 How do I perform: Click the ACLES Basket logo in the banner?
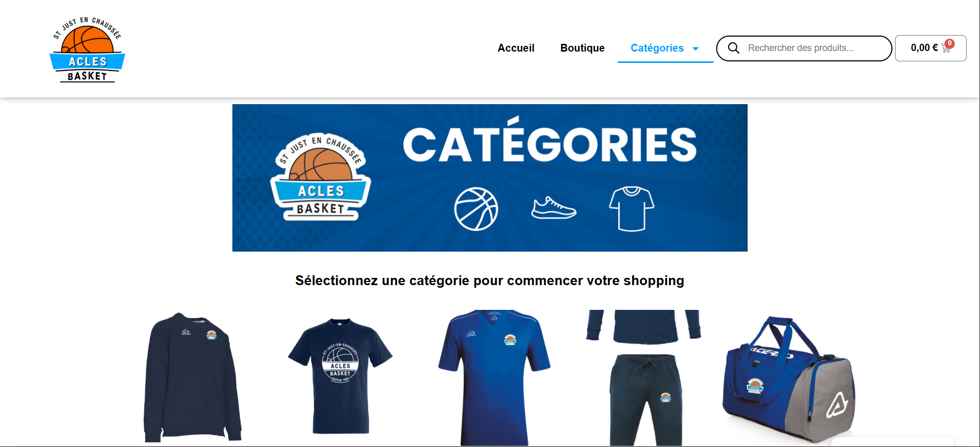[320, 177]
